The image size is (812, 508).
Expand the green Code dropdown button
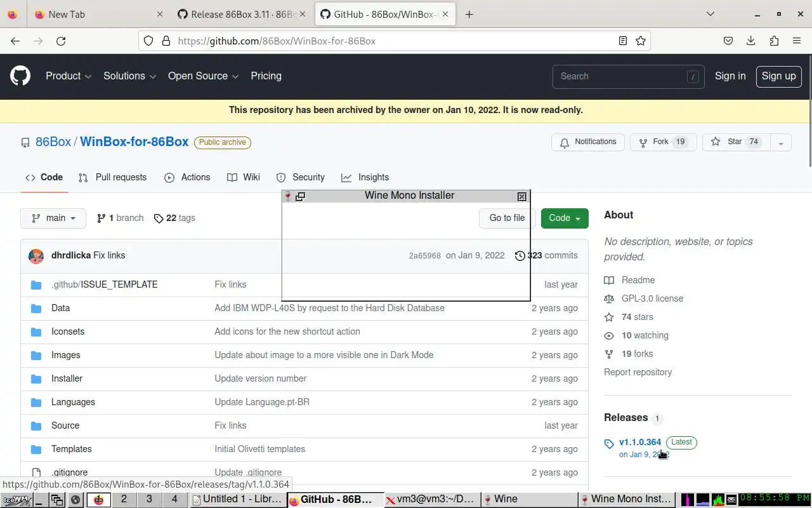point(565,218)
